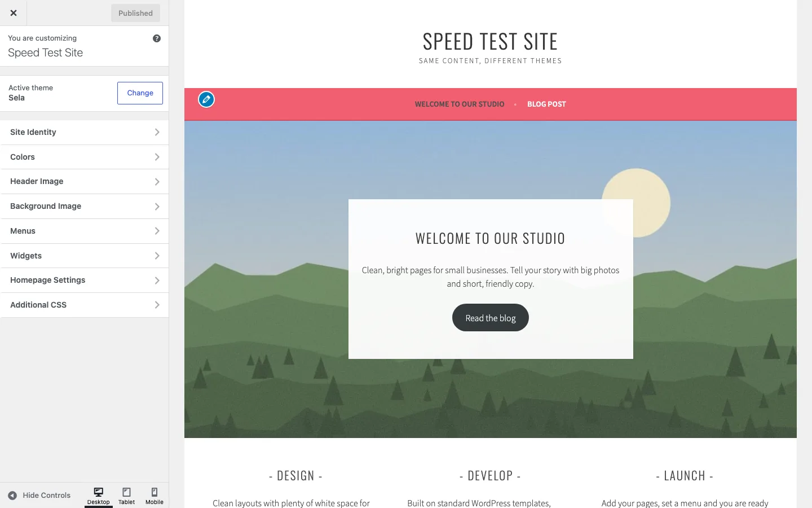The width and height of the screenshot is (812, 508).
Task: Expand Homepage Settings chevron
Action: (x=157, y=281)
